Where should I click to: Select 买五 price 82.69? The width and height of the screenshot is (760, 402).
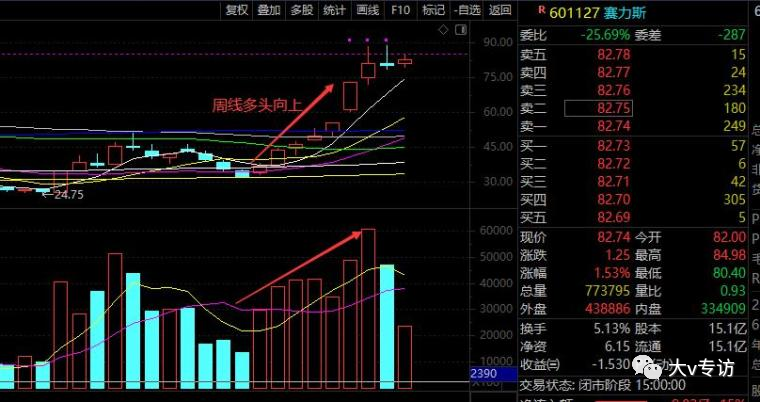click(614, 217)
